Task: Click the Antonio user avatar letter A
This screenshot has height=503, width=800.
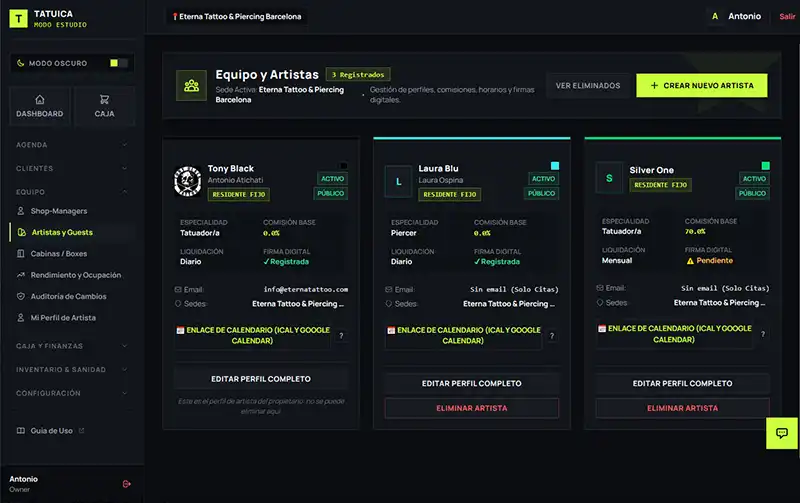Action: click(715, 16)
